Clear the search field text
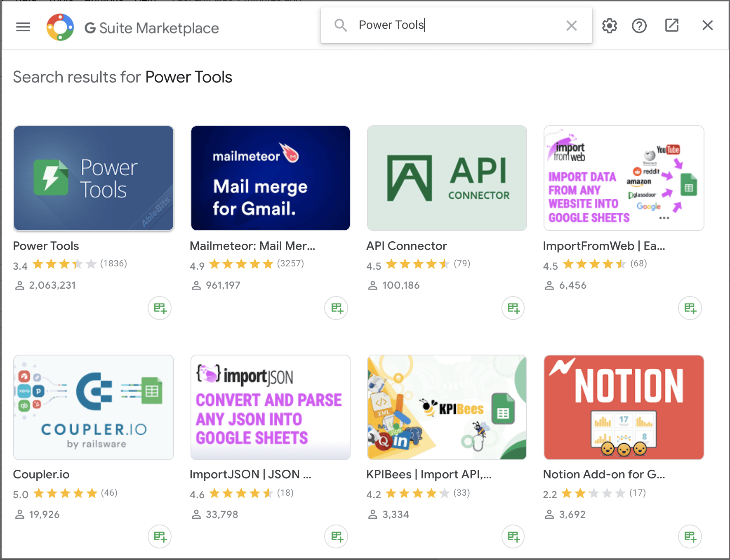Viewport: 730px width, 560px height. 571,26
